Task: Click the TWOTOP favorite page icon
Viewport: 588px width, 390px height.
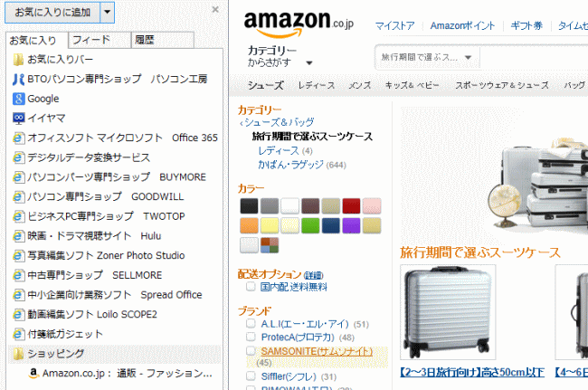Action: (x=18, y=216)
